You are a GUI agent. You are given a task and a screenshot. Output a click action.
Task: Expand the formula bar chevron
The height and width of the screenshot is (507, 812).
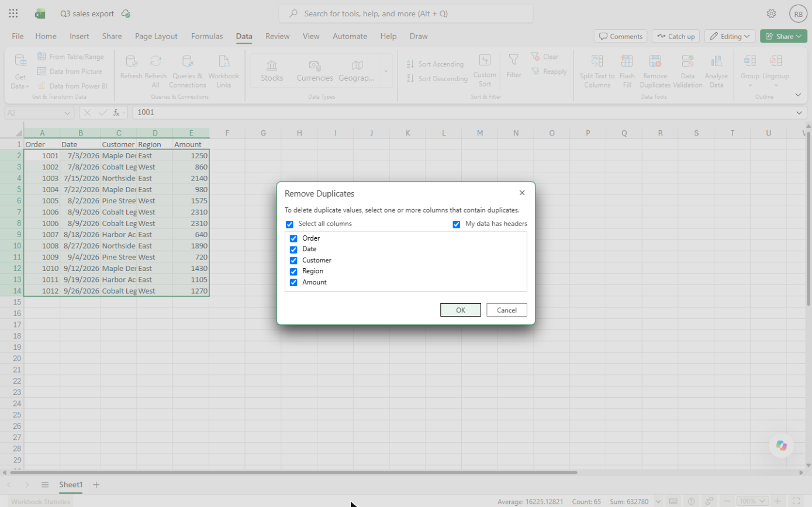(x=799, y=113)
